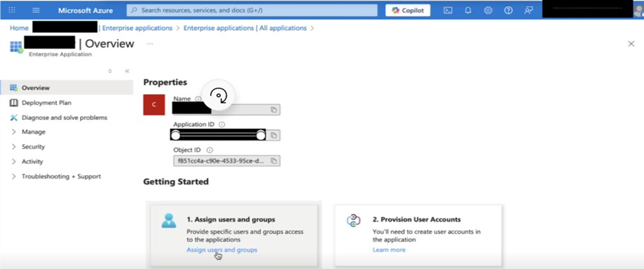This screenshot has height=269, width=644.
Task: Click the info icon next to Object ID
Action: (x=209, y=150)
